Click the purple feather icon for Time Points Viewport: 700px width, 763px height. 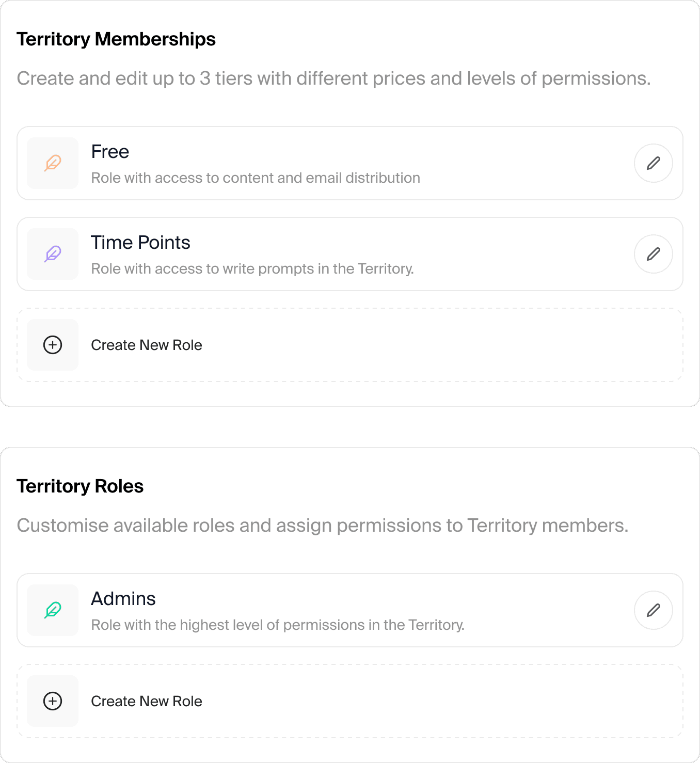coord(53,254)
